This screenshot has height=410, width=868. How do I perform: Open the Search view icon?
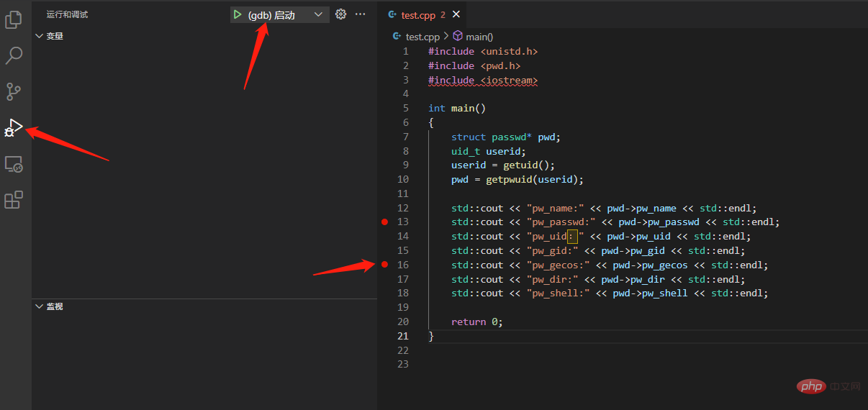click(x=14, y=55)
